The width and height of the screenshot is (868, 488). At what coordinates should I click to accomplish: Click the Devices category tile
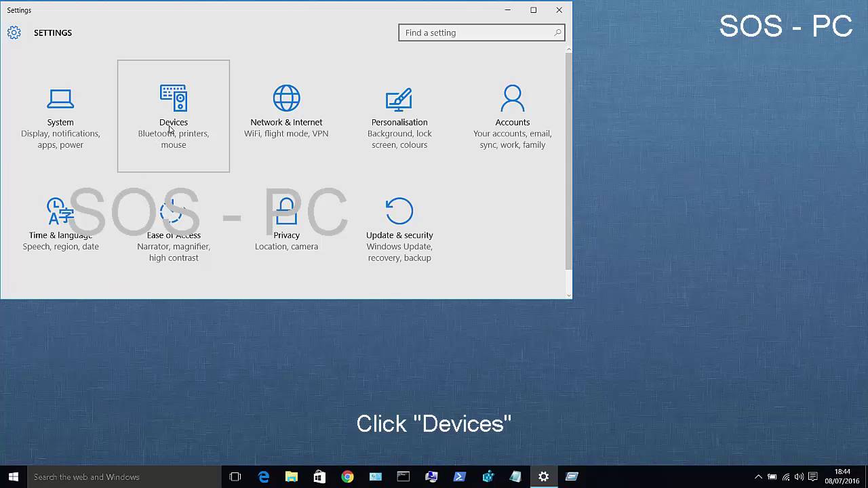coord(174,116)
